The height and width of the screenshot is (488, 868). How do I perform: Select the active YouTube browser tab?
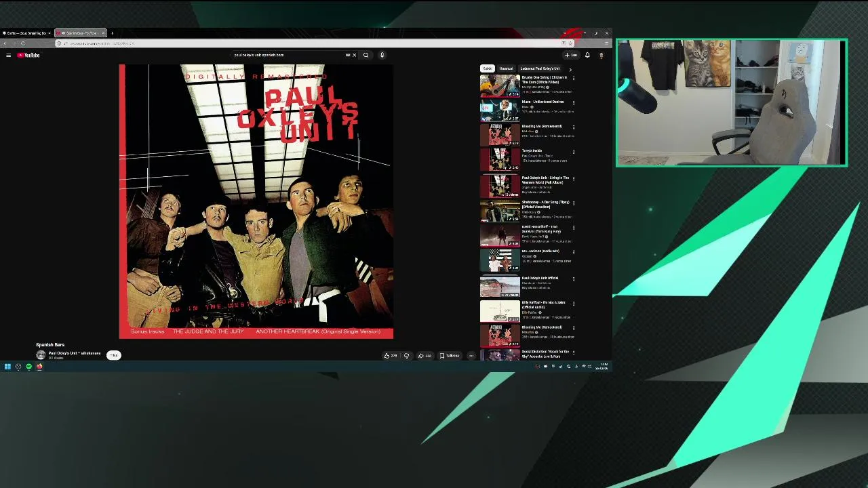[x=80, y=33]
